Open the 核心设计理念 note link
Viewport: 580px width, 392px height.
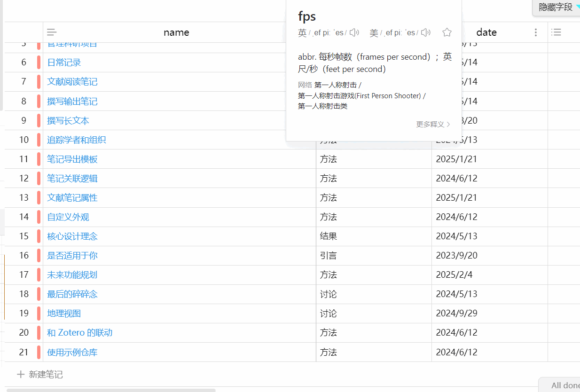[x=72, y=236]
